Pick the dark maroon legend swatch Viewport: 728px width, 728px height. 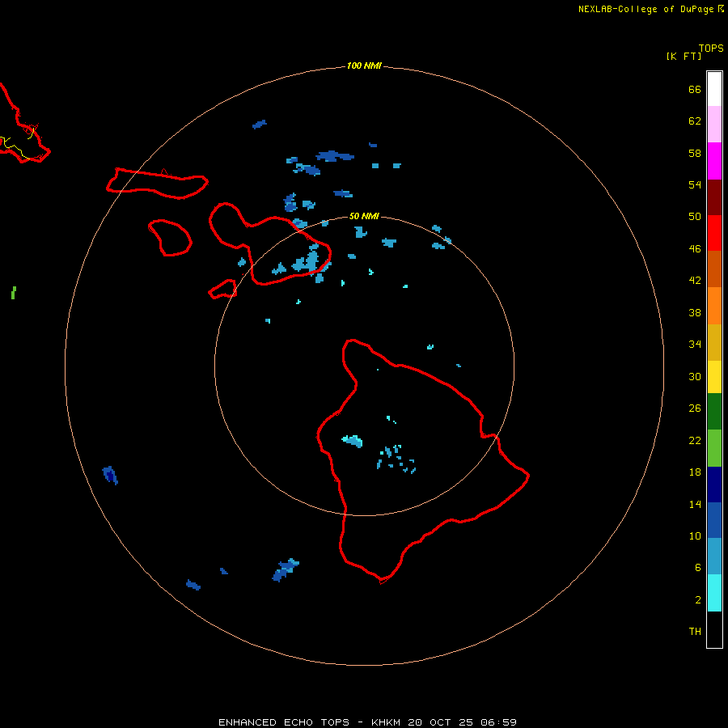pos(714,197)
